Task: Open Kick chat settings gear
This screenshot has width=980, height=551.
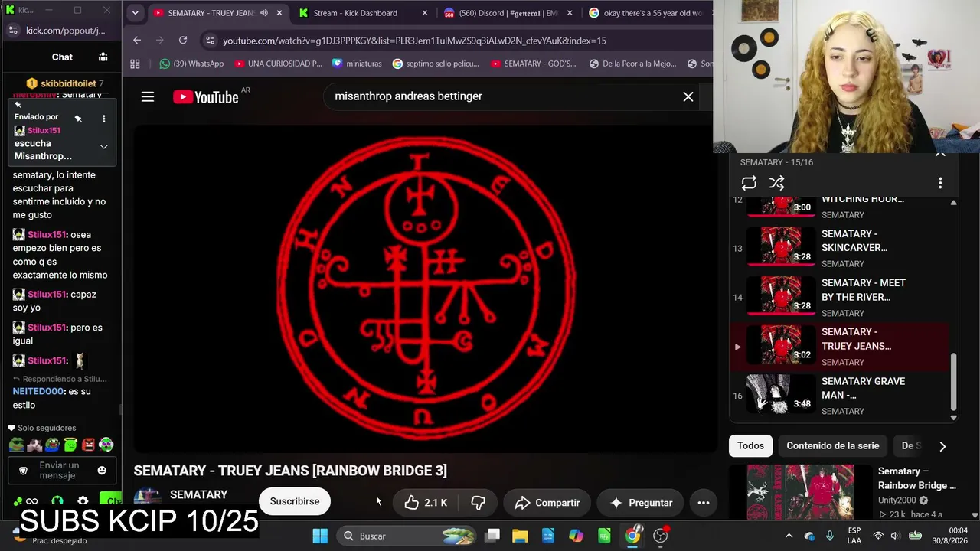Action: pos(83,501)
